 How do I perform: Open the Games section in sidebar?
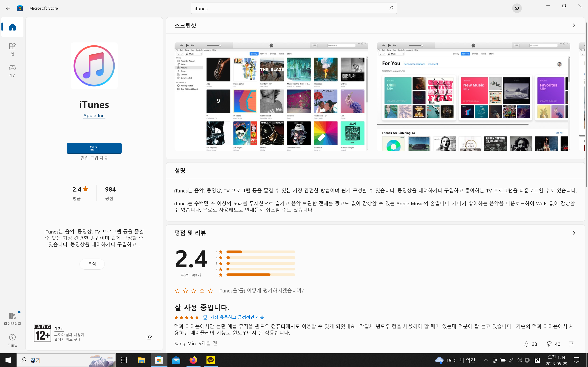[12, 70]
